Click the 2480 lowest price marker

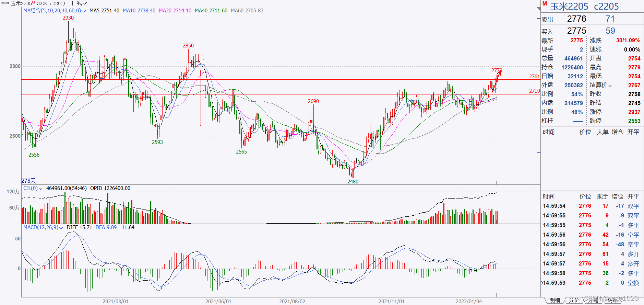coord(353,182)
